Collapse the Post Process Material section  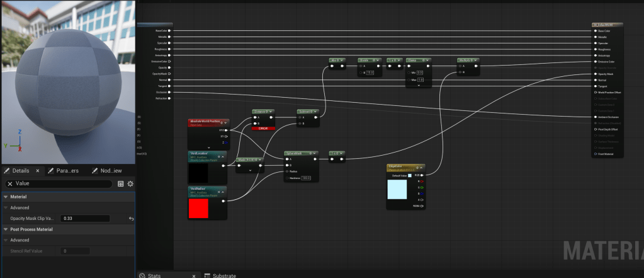6,229
